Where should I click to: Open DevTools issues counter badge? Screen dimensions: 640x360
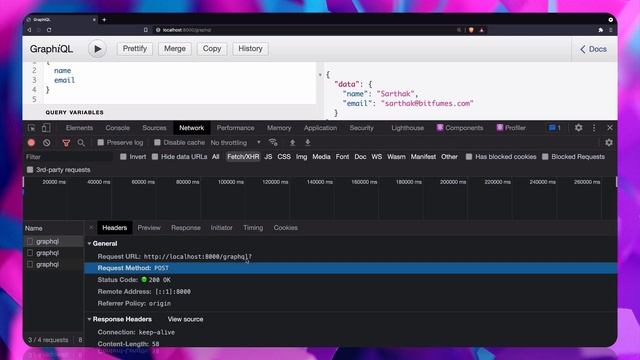tap(554, 128)
